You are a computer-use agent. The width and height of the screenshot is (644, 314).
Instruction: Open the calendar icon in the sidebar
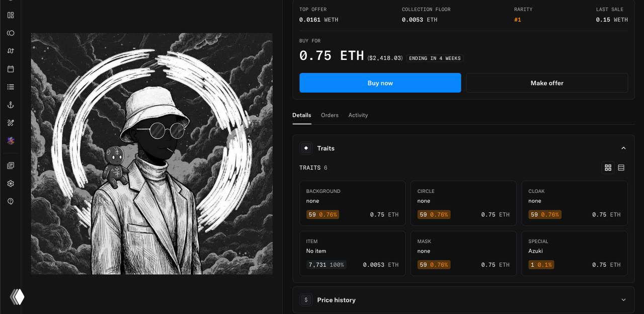tap(11, 69)
